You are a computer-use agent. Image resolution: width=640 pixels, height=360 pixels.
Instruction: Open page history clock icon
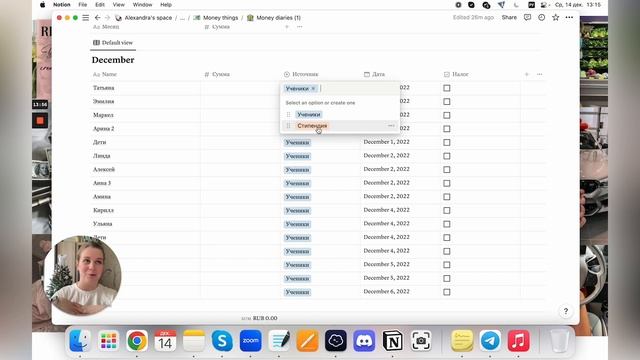click(542, 18)
